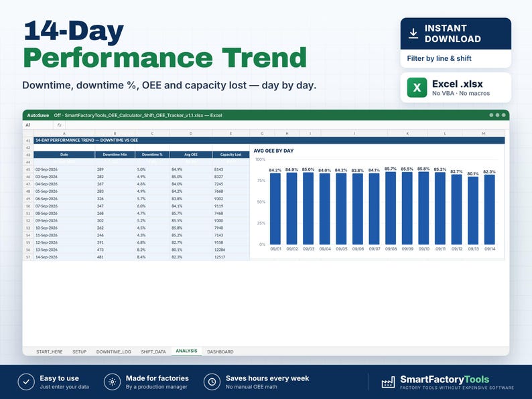The width and height of the screenshot is (532, 399).
Task: Click the fx function icon in formula bar
Action: (x=60, y=125)
